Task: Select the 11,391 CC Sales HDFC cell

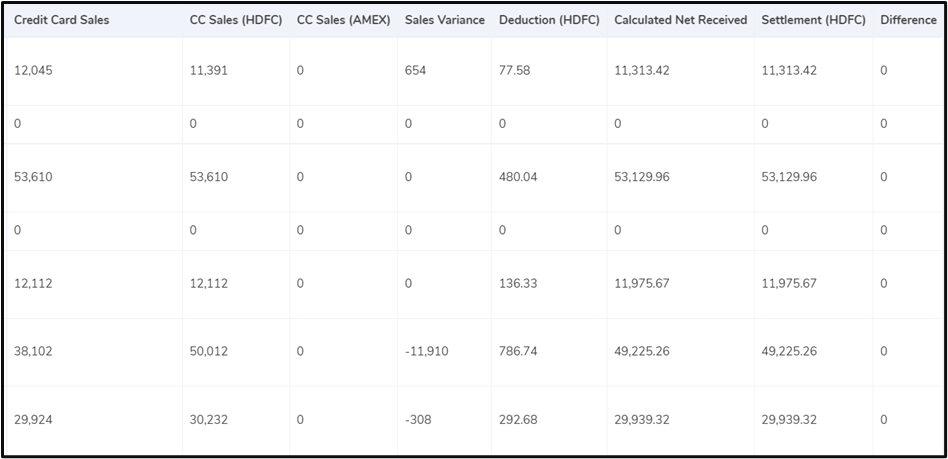Action: 209,71
